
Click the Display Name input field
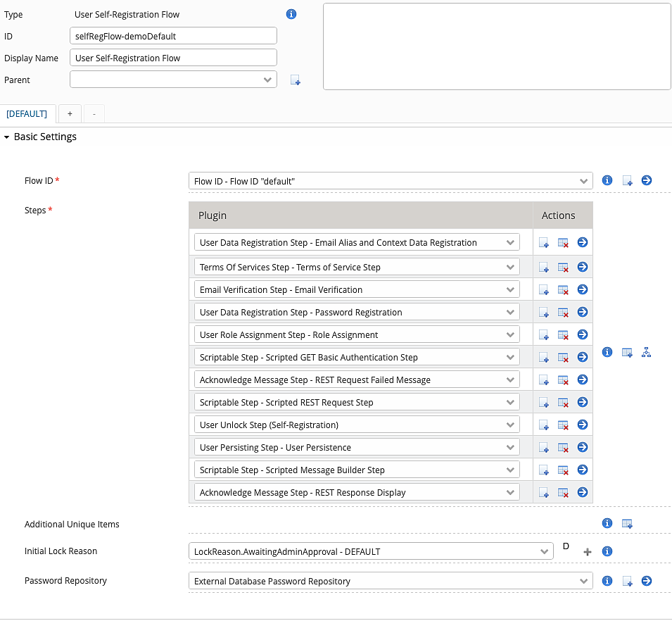[x=173, y=58]
